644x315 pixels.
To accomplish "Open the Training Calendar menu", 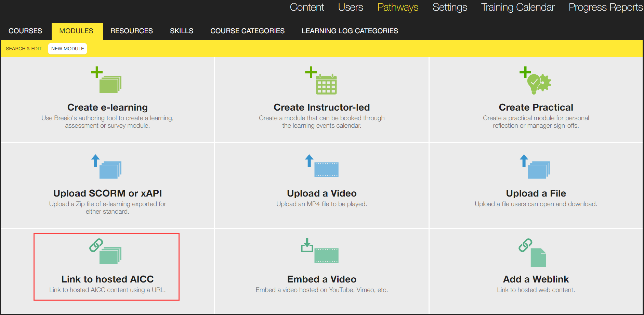I will [518, 7].
